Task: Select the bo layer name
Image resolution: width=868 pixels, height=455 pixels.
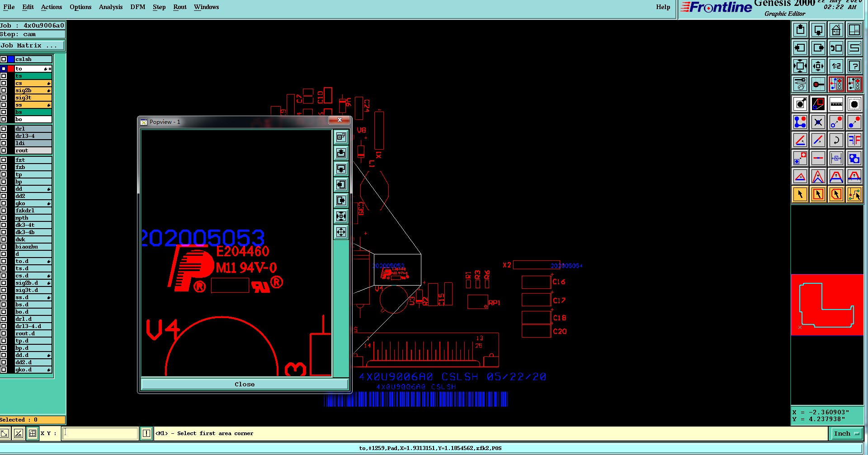Action: click(x=33, y=119)
